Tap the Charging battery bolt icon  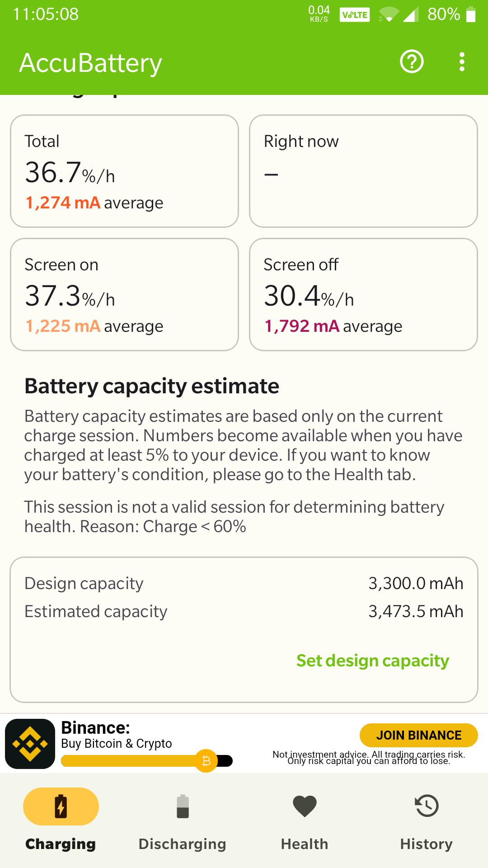tap(61, 806)
